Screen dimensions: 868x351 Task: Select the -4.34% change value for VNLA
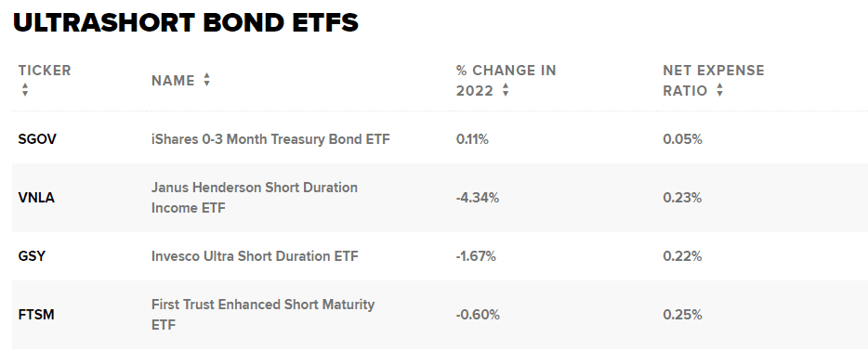[478, 198]
